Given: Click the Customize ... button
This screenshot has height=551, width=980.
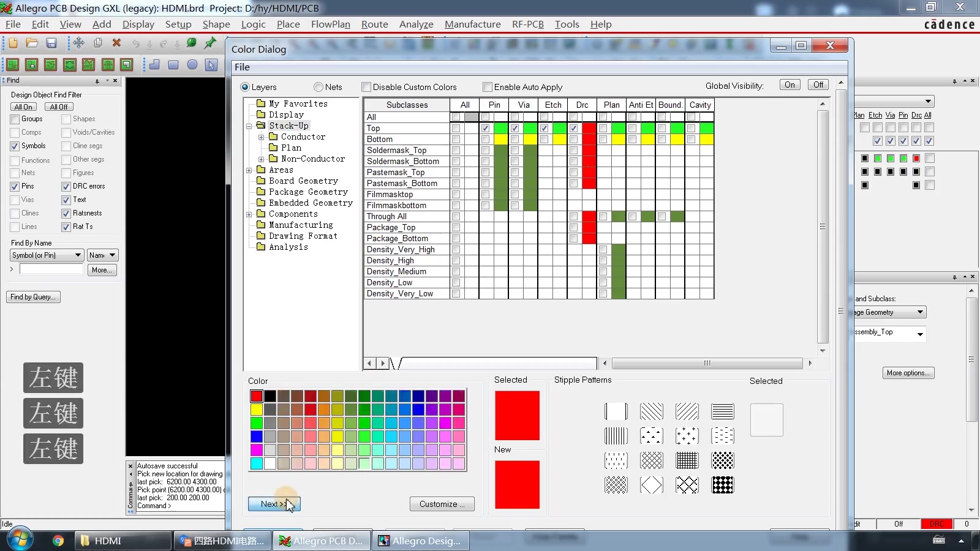Looking at the screenshot, I should click(442, 504).
